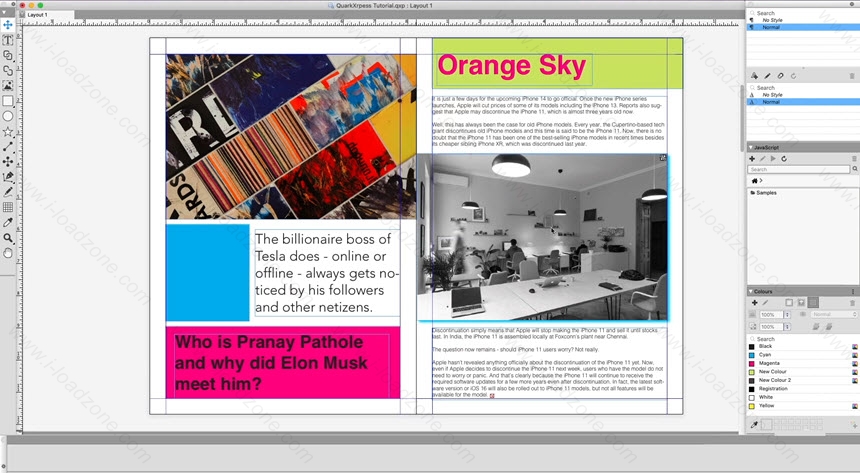
Task: Delete style sheet using trash icon
Action: (x=852, y=76)
